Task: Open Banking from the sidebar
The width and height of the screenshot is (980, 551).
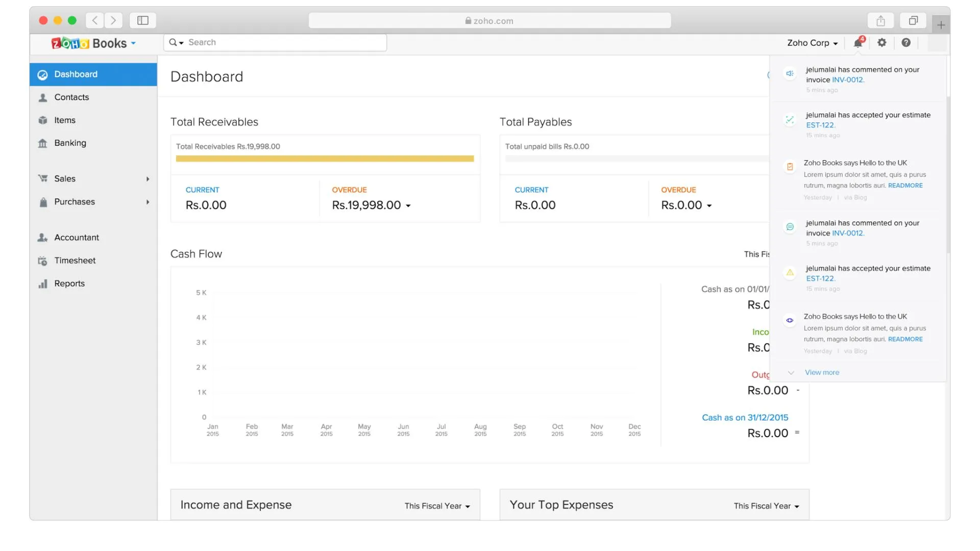Action: pyautogui.click(x=93, y=143)
